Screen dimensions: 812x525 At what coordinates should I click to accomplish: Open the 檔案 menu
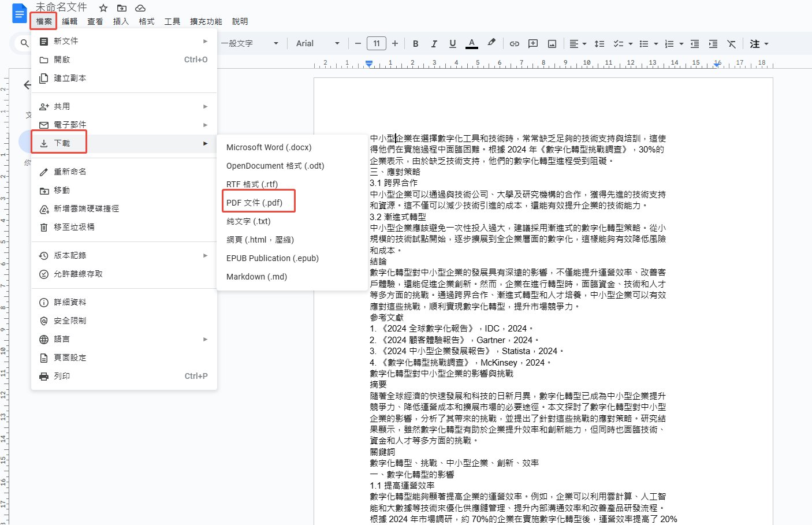[x=43, y=21]
